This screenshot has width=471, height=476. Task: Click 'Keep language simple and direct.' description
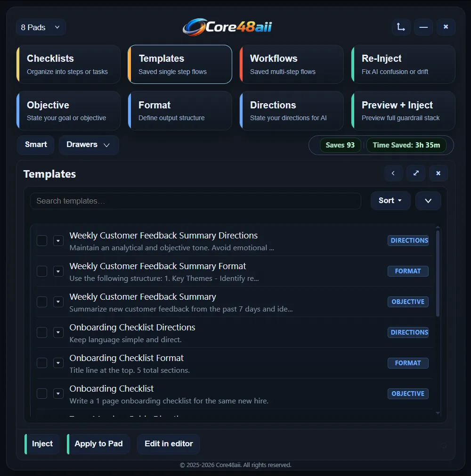125,340
